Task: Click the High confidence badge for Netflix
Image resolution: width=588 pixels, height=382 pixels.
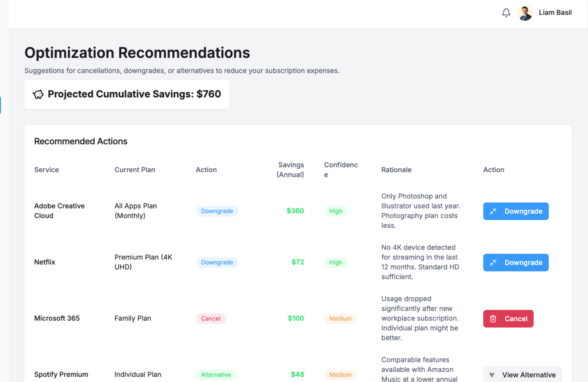Action: tap(336, 262)
